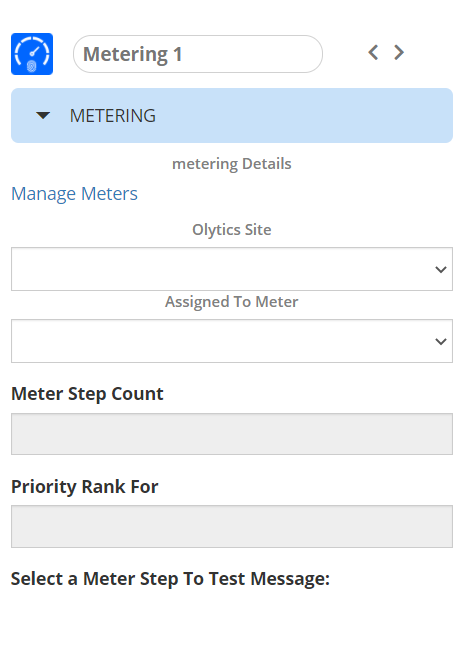Click the Meter Step Count field
Screen dimensions: 465x654
[232, 434]
